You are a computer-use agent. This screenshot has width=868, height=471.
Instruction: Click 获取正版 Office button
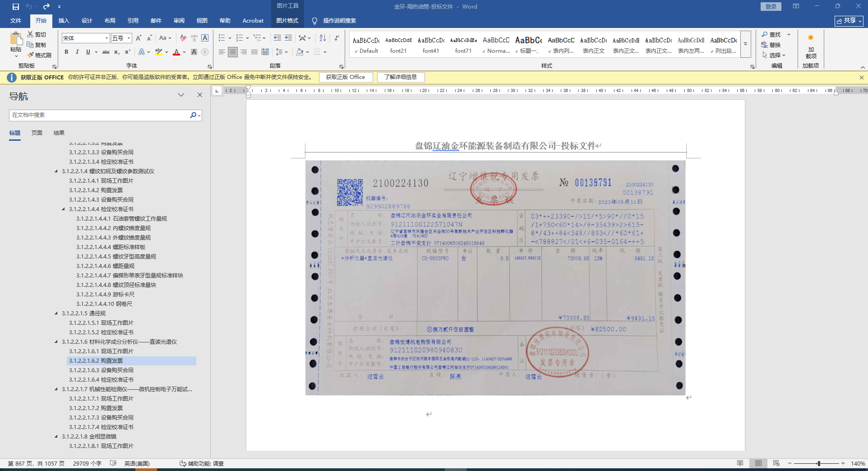click(346, 77)
